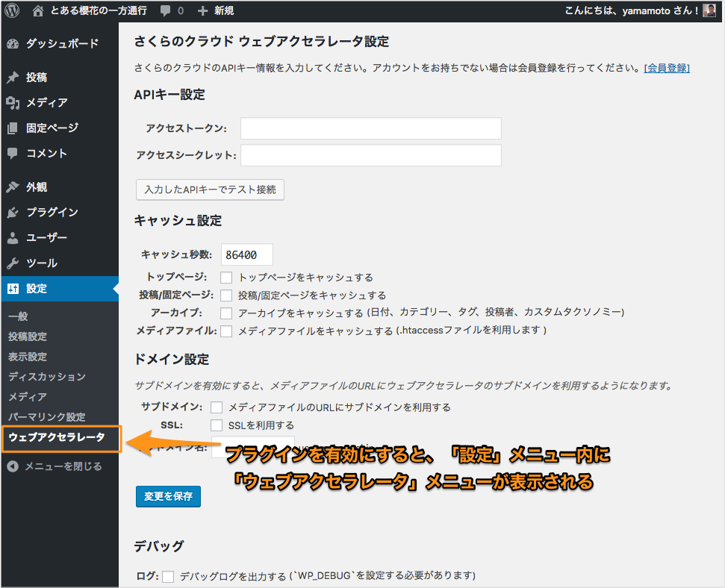
Task: Click the ダッシュボード gauge icon
Action: [13, 44]
